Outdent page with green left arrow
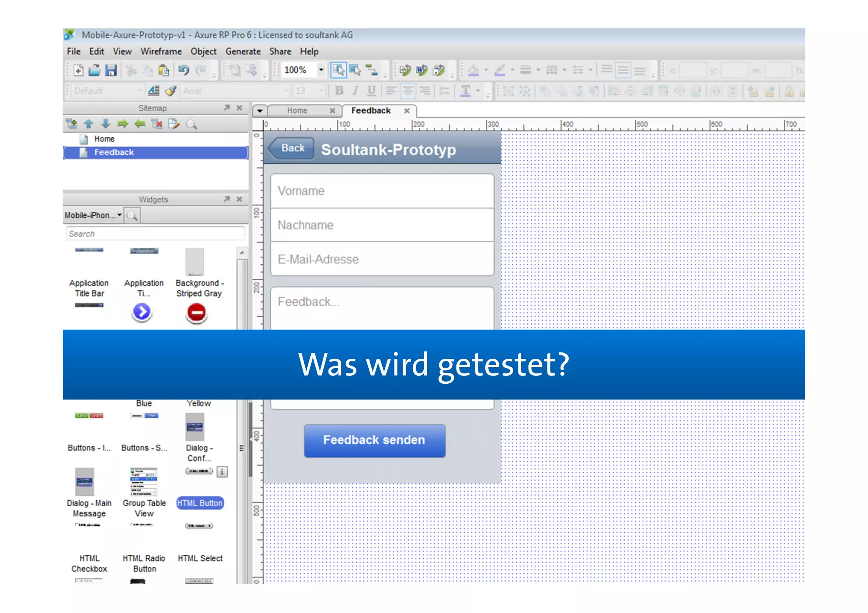The image size is (868, 613). [139, 124]
